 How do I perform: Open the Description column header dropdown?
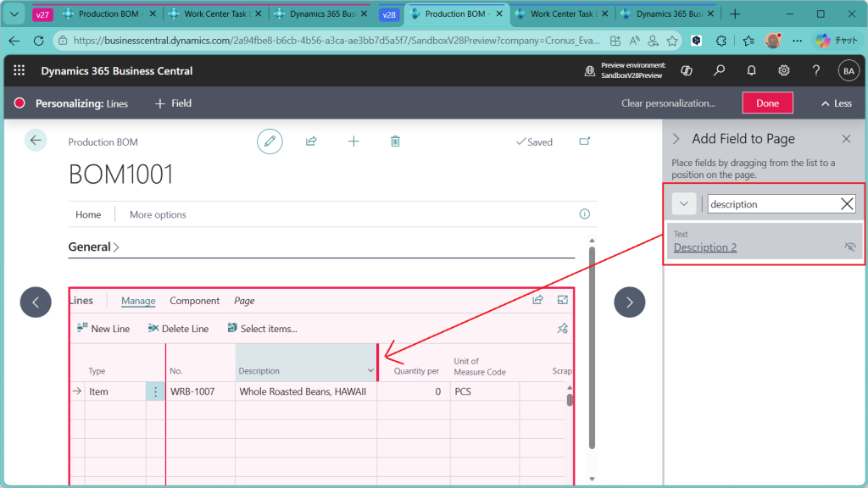point(370,371)
